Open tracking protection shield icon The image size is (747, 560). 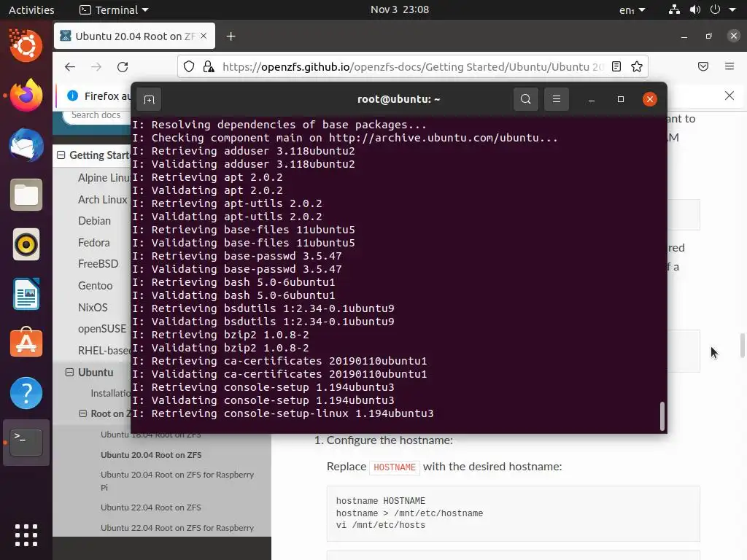tap(189, 66)
